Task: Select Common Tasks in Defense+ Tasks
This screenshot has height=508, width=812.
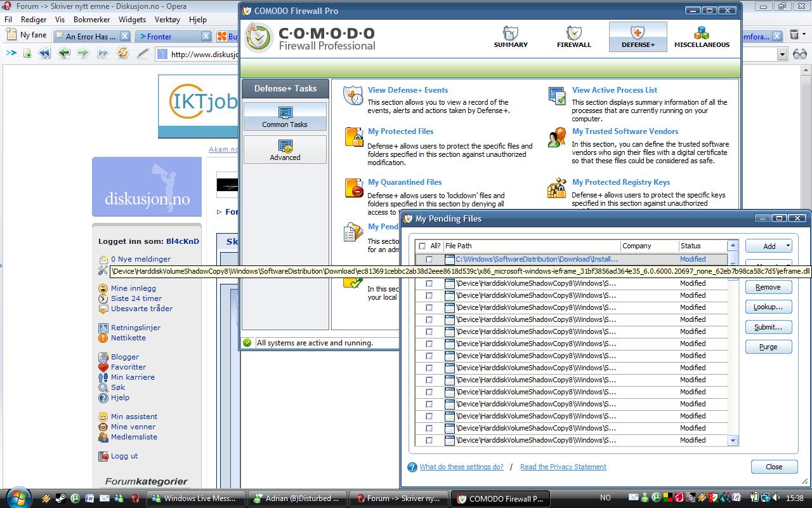Action: (285, 117)
